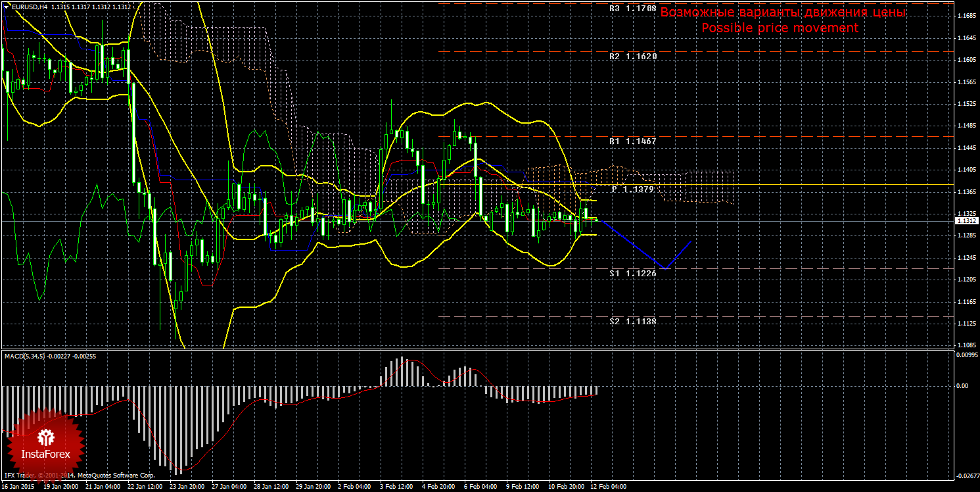Viewport: 980px width, 492px height.
Task: Click the S2 1.1138 support label
Action: click(x=632, y=321)
